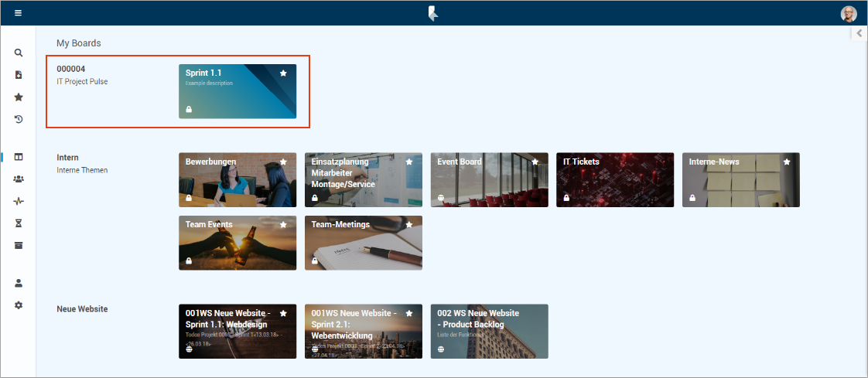The width and height of the screenshot is (868, 378).
Task: Toggle favorite star on Sprint 1.1 board
Action: (x=283, y=73)
